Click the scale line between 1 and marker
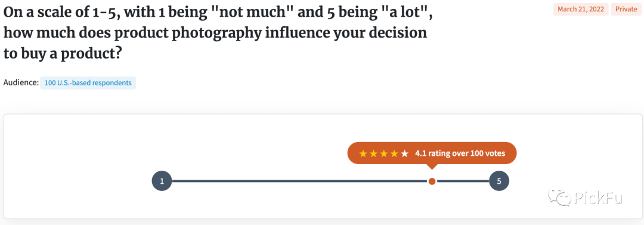This screenshot has width=644, height=225. (x=299, y=181)
